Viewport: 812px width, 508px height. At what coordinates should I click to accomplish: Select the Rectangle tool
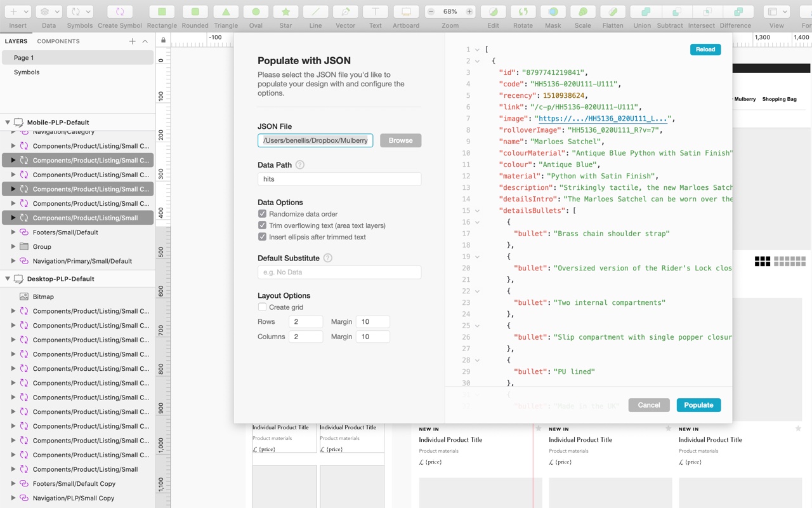(162, 11)
